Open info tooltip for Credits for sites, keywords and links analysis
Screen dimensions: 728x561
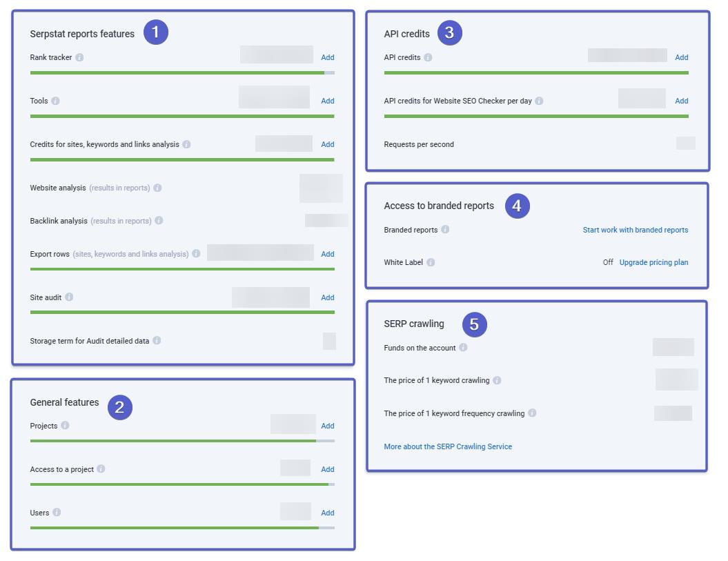click(186, 144)
